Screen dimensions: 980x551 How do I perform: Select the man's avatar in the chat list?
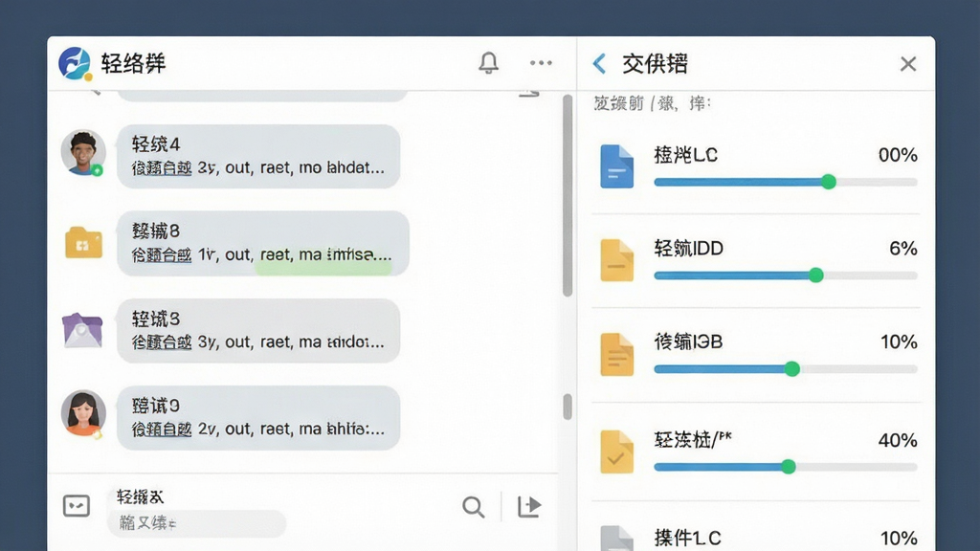pyautogui.click(x=82, y=152)
